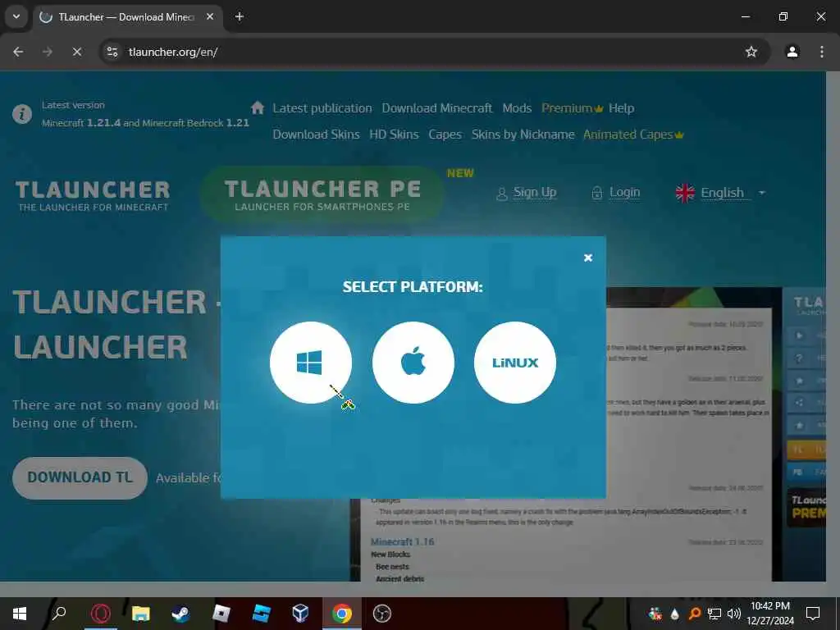Click the Minecraft 1.16 heading in preview
Screen dimensions: 840x630
402,541
